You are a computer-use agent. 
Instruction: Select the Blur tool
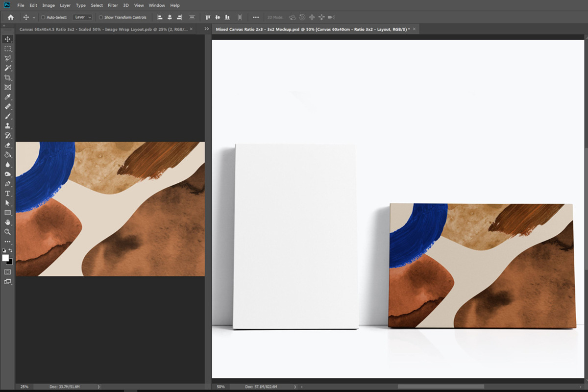click(x=7, y=164)
